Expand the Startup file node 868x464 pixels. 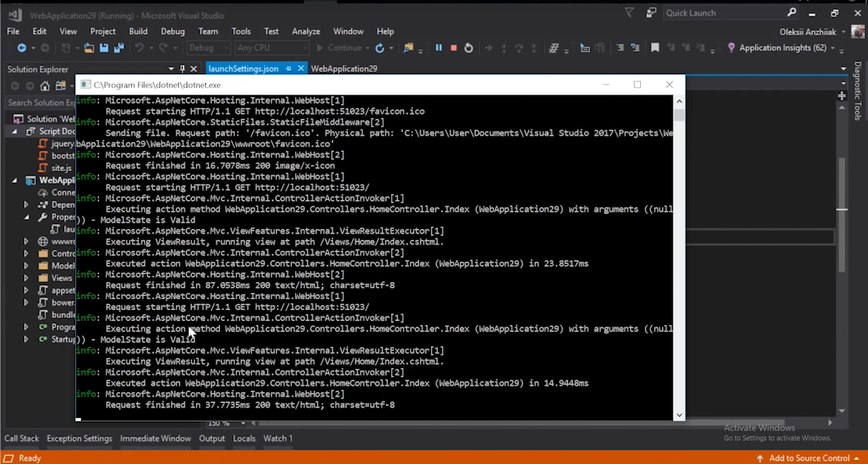coord(26,339)
